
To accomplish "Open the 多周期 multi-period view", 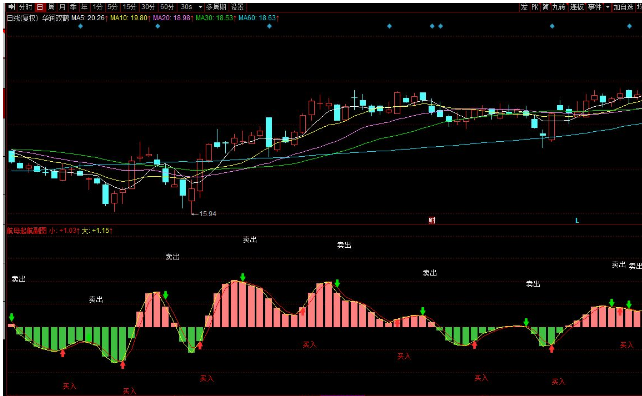I will point(216,7).
